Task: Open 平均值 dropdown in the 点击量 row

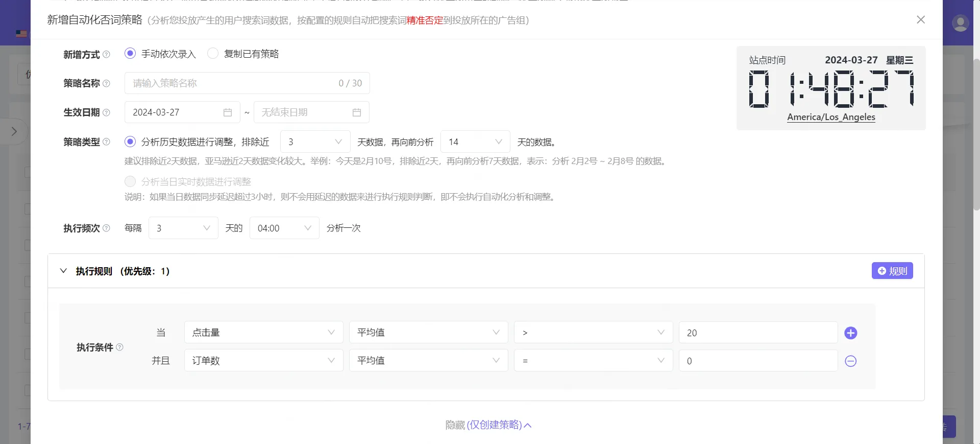Action: 429,333
